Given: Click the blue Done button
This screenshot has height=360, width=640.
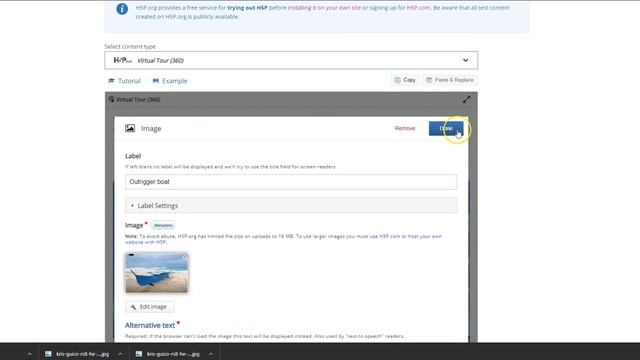Looking at the screenshot, I should pyautogui.click(x=446, y=128).
